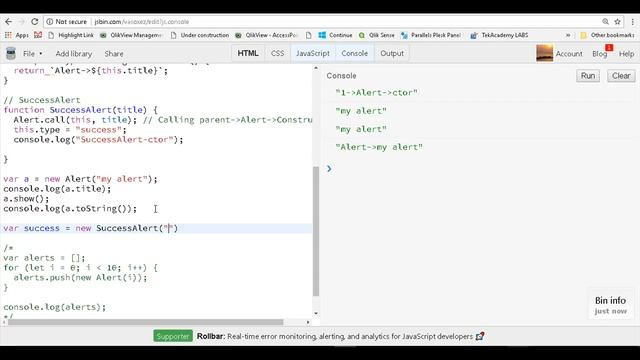Click the browser back arrow
Viewport: 640px width, 360px height.
(x=9, y=22)
